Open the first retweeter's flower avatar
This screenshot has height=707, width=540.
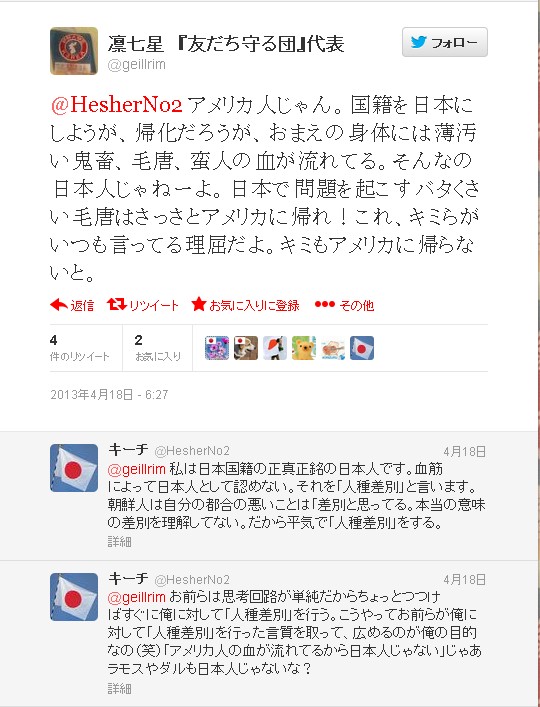click(217, 348)
